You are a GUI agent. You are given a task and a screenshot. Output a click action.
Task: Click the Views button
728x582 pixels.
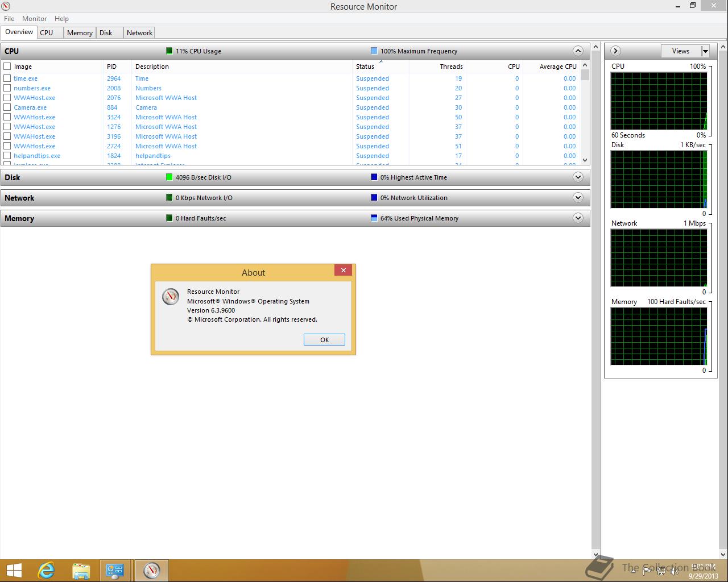(681, 51)
